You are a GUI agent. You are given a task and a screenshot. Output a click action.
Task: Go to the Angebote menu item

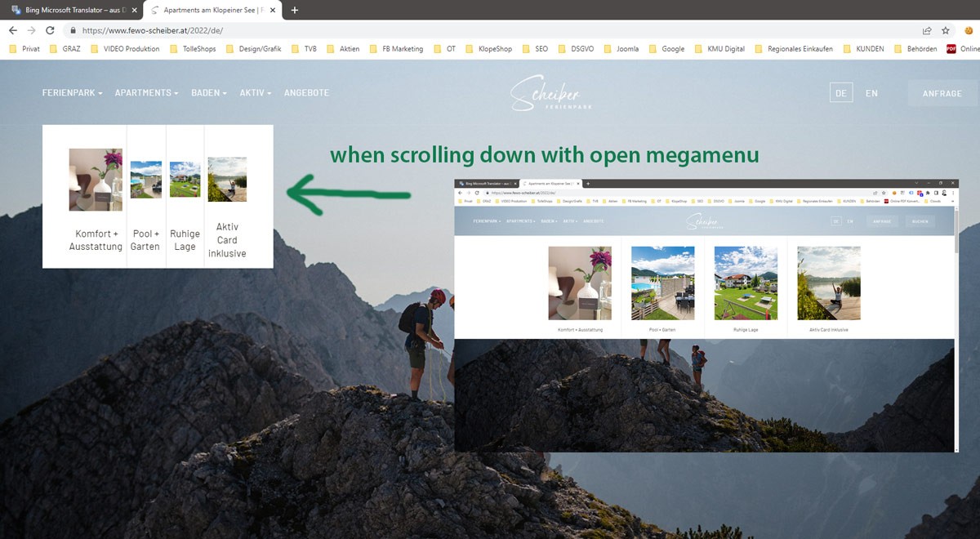pos(306,93)
